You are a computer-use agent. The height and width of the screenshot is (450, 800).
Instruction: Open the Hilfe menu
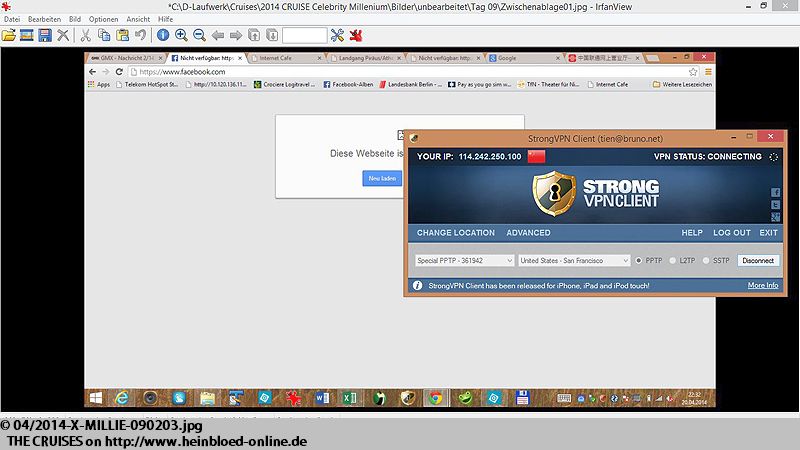point(165,19)
